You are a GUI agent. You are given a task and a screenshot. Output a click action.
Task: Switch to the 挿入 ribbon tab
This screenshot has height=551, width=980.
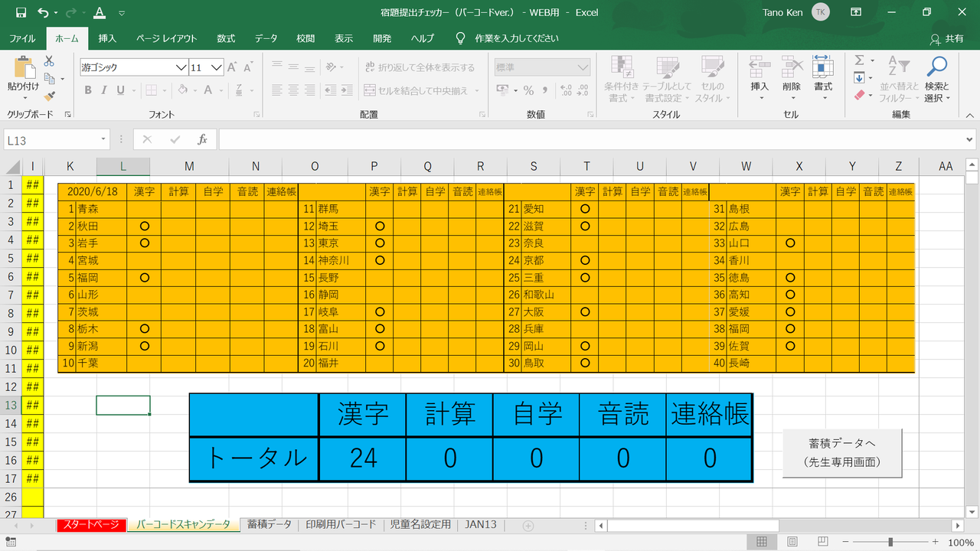(x=108, y=38)
